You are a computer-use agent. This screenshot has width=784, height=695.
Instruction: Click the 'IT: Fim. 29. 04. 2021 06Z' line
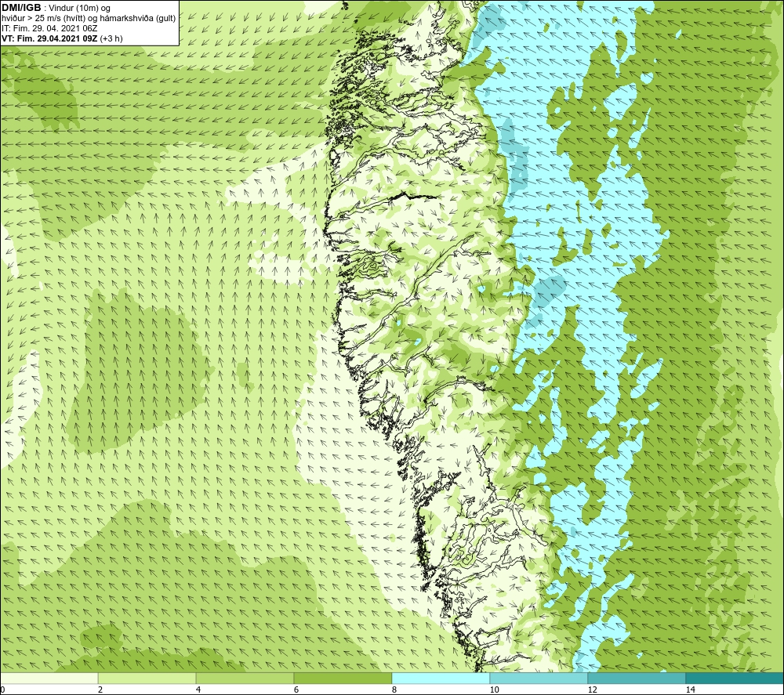click(x=49, y=28)
